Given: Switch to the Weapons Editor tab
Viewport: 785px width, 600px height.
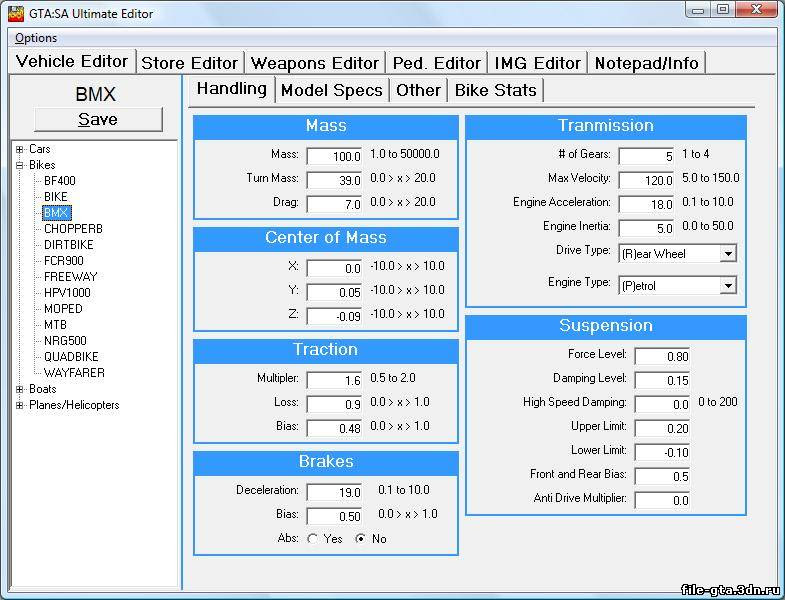Looking at the screenshot, I should coord(315,63).
